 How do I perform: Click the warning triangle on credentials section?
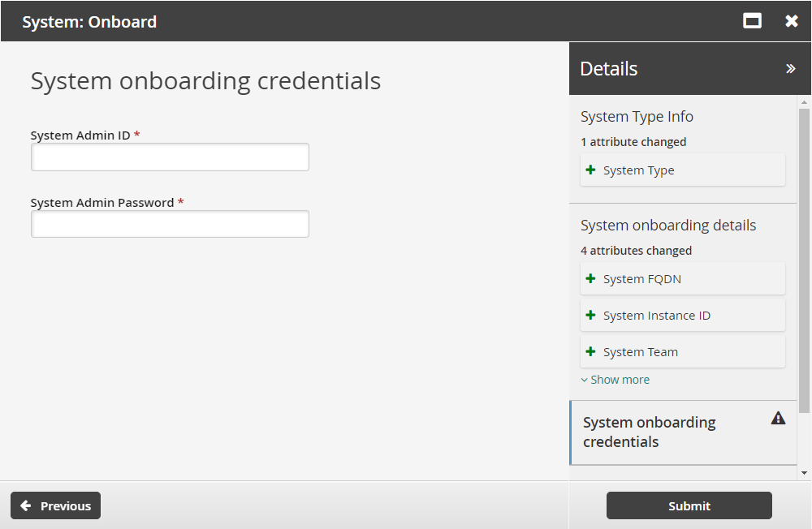tap(778, 419)
